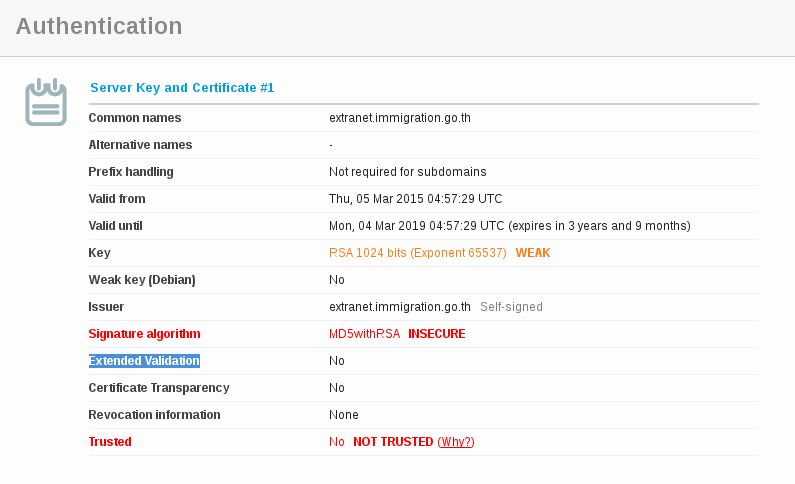
Task: Select the highlighted Extended Validation label
Action: [x=144, y=361]
